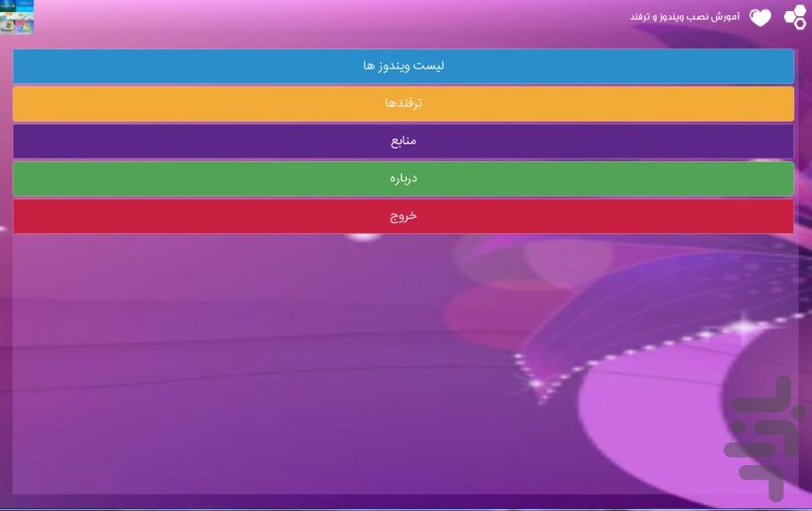This screenshot has width=812, height=511.
Task: Tap the red خروج exit button
Action: (x=403, y=216)
